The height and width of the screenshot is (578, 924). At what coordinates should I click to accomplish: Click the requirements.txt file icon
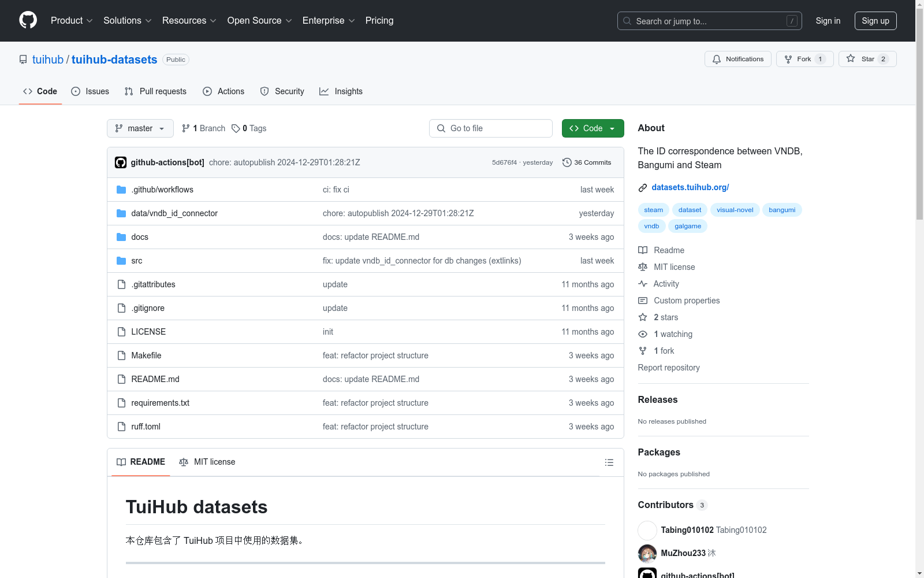point(121,403)
